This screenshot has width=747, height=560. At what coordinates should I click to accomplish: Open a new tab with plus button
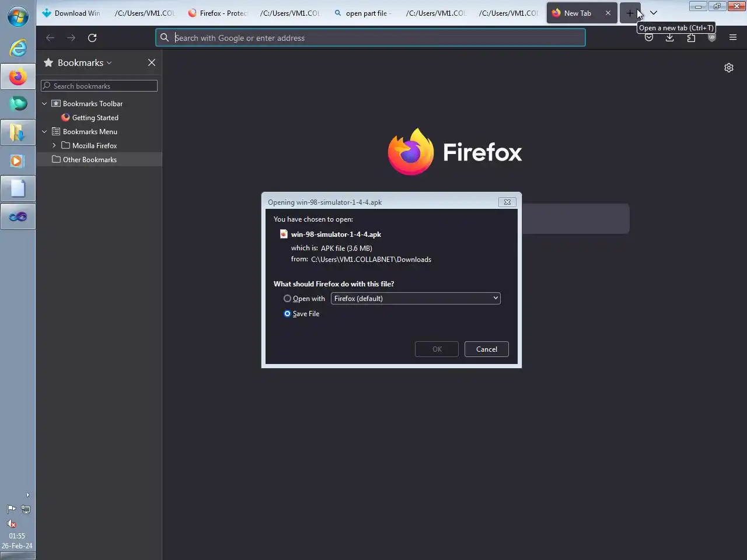pyautogui.click(x=630, y=13)
